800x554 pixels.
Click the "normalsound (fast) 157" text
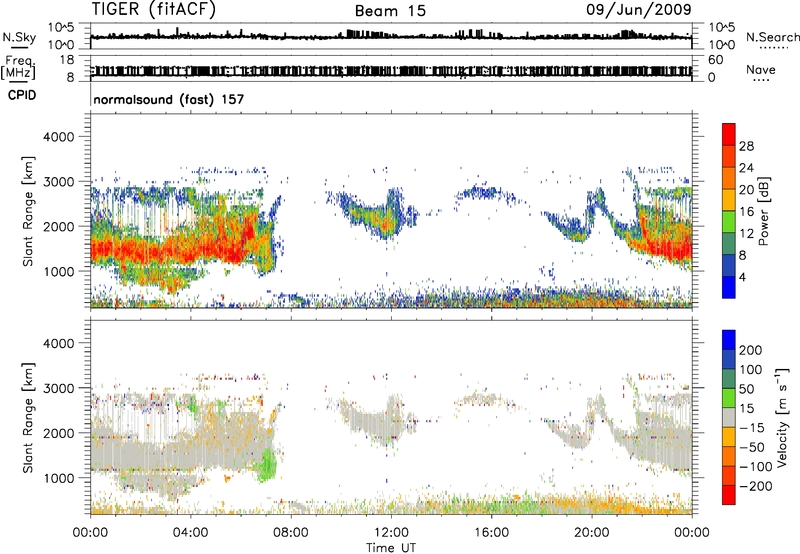pos(169,99)
